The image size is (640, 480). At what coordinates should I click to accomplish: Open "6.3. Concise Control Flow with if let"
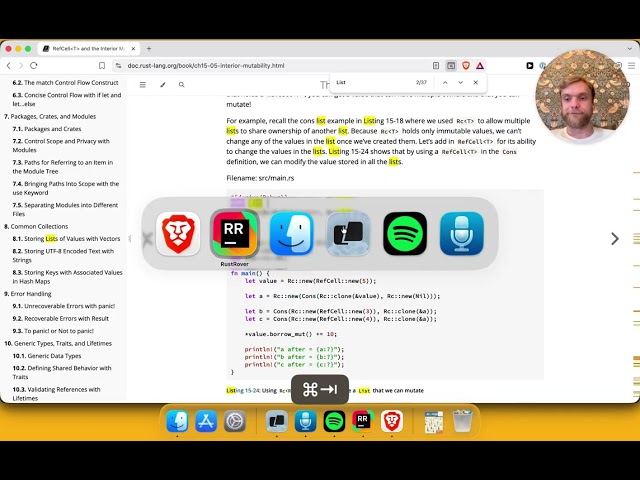click(x=67, y=99)
